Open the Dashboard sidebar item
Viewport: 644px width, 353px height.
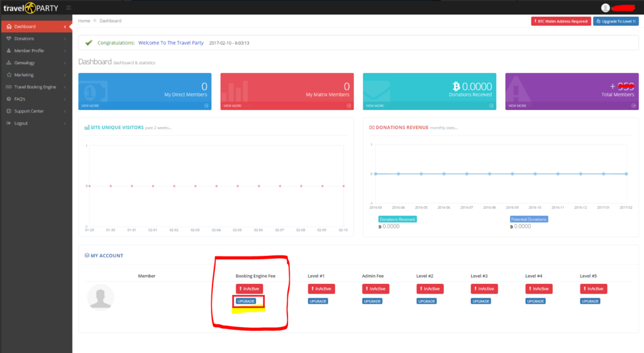[x=36, y=26]
